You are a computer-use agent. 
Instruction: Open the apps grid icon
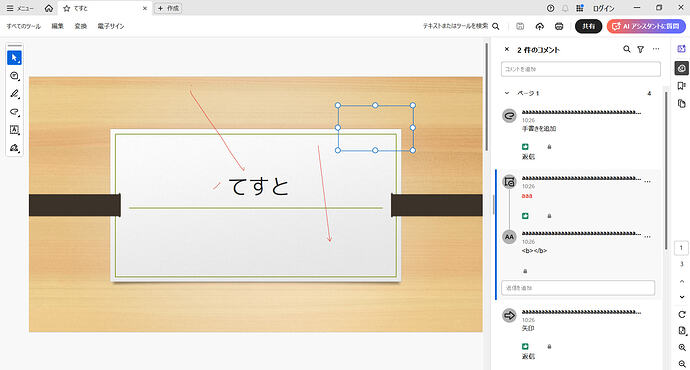580,8
